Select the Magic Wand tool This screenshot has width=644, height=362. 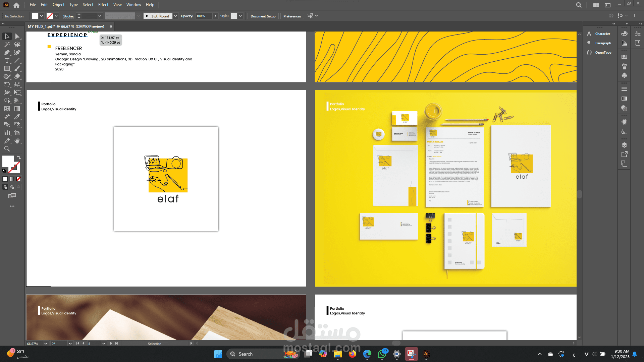pyautogui.click(x=7, y=44)
